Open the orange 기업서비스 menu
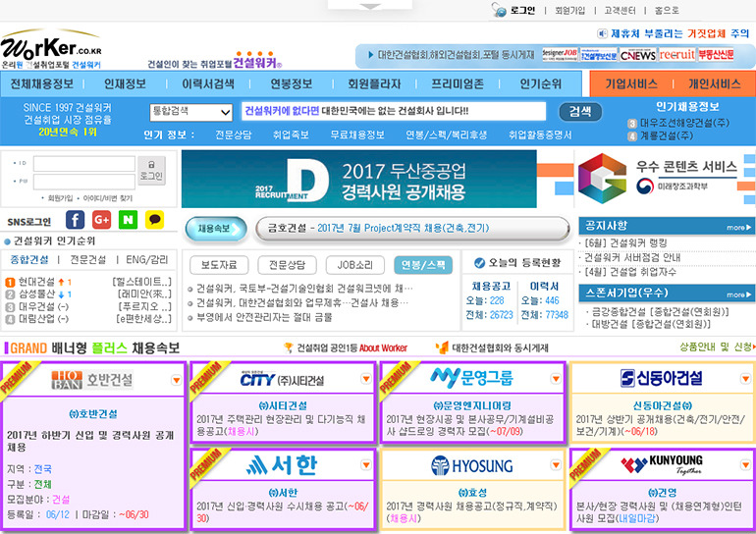 pyautogui.click(x=631, y=83)
